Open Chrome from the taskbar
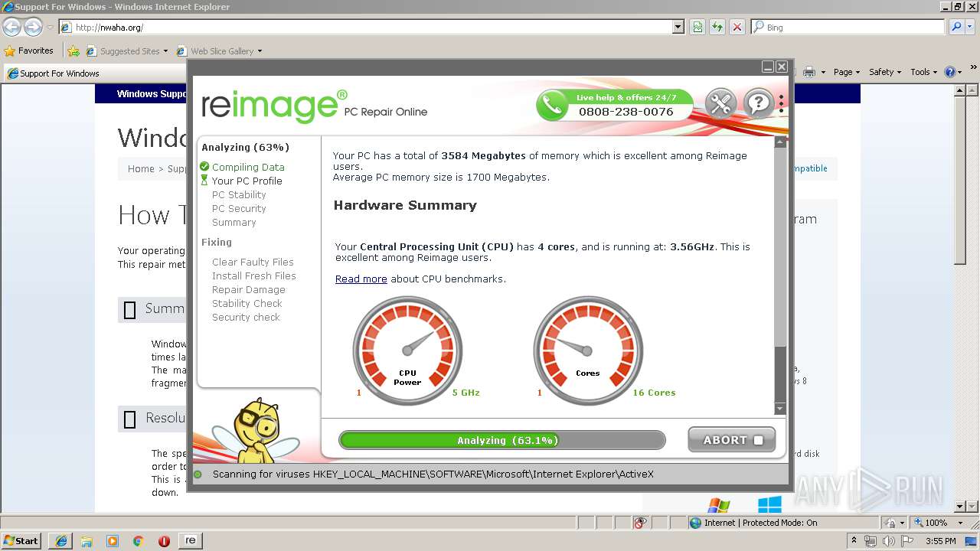980x551 pixels. pos(139,541)
